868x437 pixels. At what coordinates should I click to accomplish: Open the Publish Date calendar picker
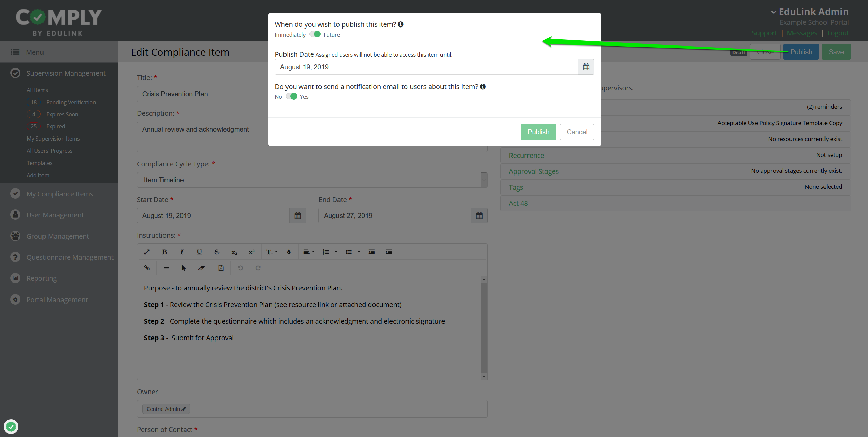[x=586, y=67]
